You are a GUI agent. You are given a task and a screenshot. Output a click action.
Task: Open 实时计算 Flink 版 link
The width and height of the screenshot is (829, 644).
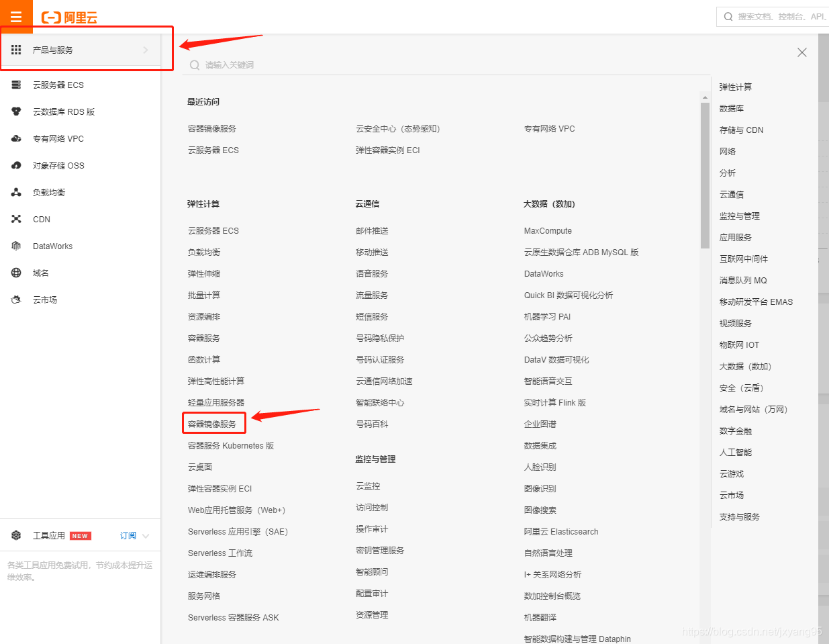[555, 403]
